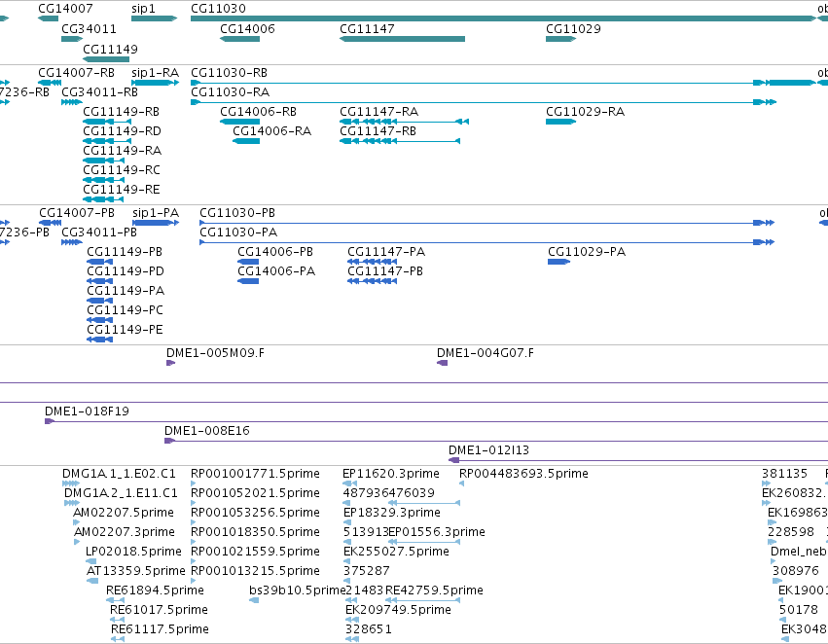Click BAC end DME1-004G07.F
This screenshot has width=828, height=644.
[x=443, y=363]
